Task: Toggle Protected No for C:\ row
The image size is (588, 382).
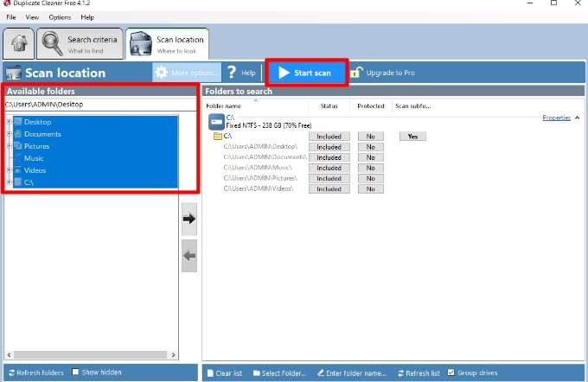Action: click(370, 137)
